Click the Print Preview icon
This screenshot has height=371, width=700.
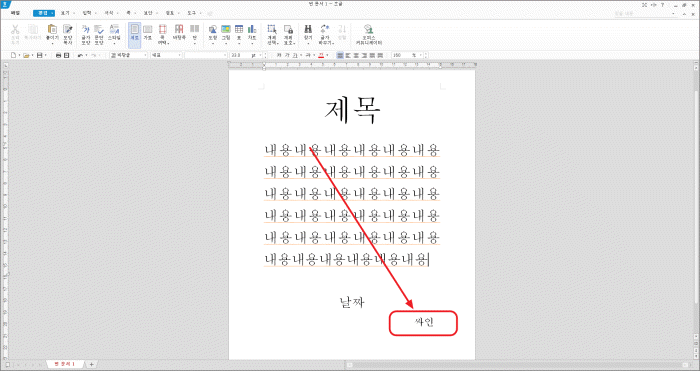(x=67, y=55)
